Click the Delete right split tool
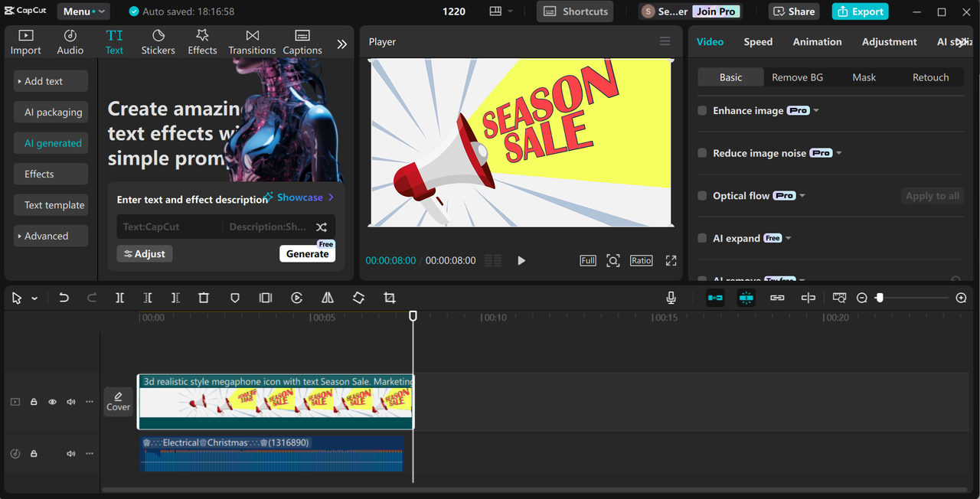This screenshot has width=980, height=499. tap(175, 298)
